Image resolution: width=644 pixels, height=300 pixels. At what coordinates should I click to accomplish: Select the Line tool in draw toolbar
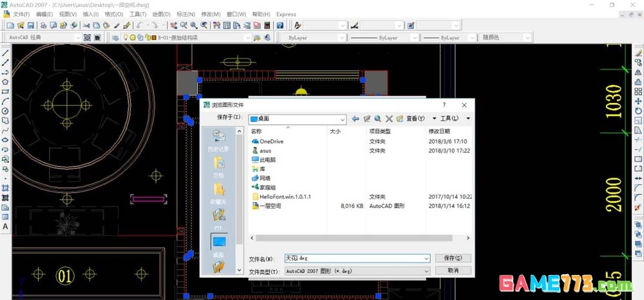pos(5,53)
